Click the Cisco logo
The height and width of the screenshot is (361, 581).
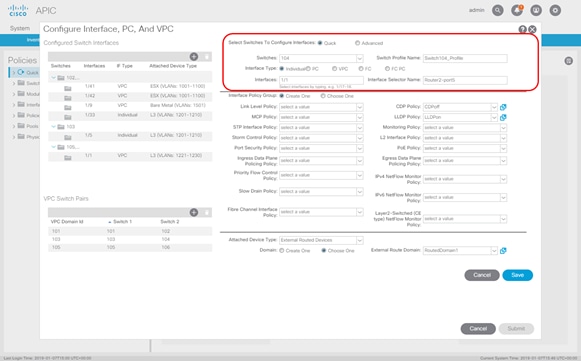click(x=18, y=10)
